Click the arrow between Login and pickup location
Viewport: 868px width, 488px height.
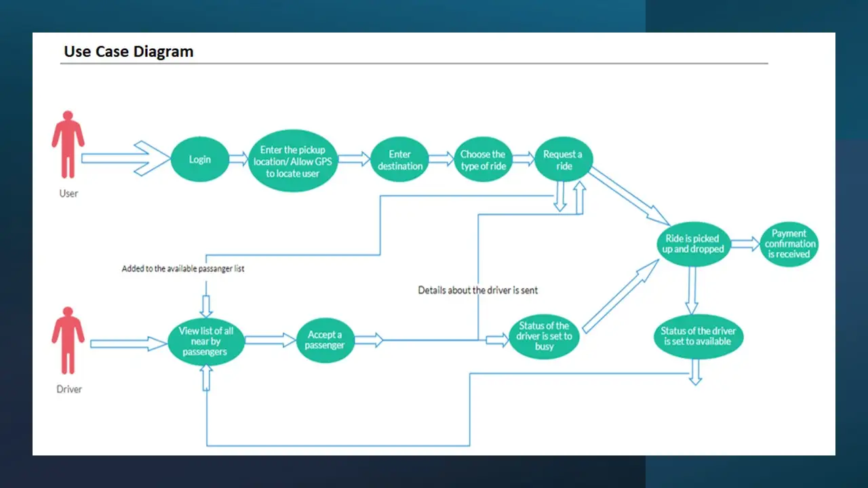point(239,159)
